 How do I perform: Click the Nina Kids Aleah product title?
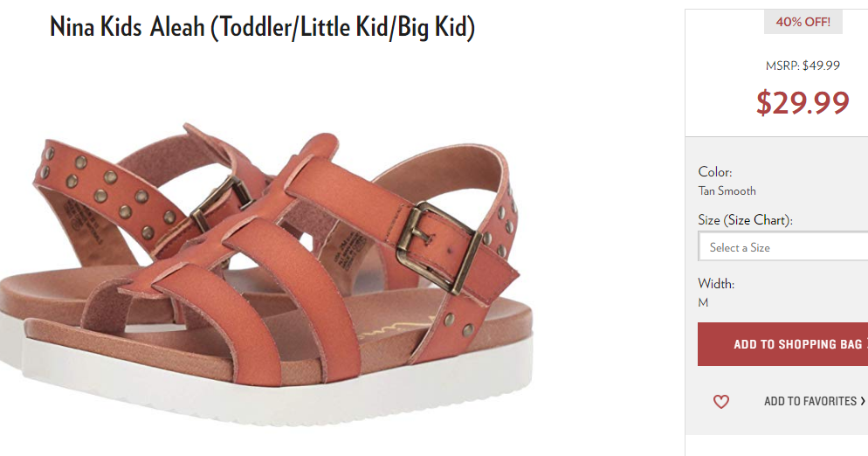tap(262, 26)
